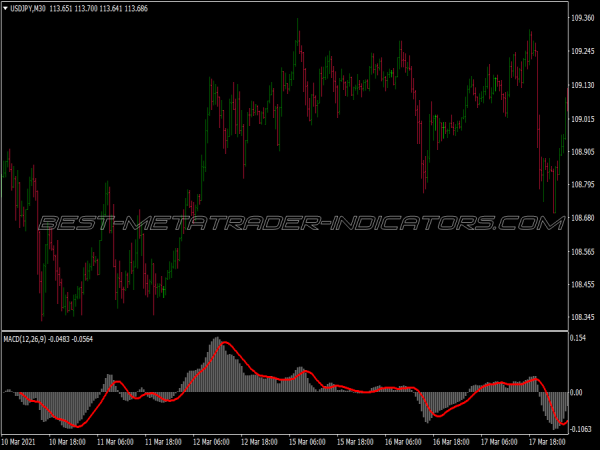Viewport: 600px width, 450px height.
Task: Click the 12 Mar 06:00 time label
Action: click(x=211, y=442)
